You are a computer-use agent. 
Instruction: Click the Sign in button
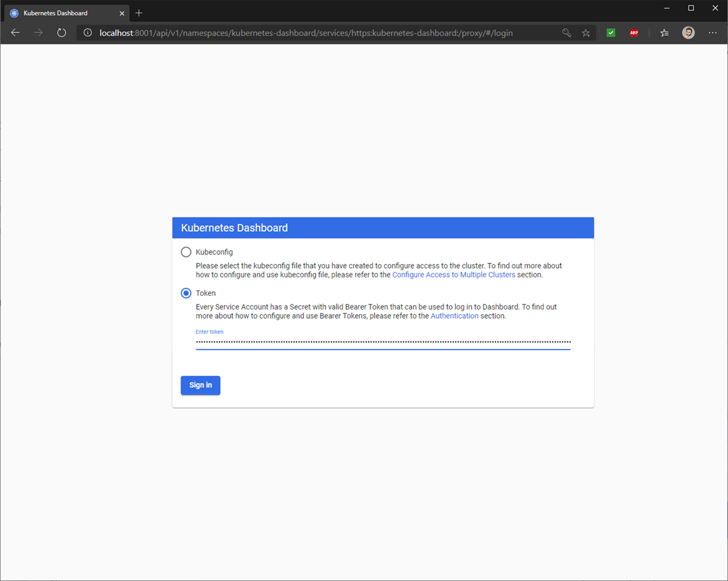[200, 385]
